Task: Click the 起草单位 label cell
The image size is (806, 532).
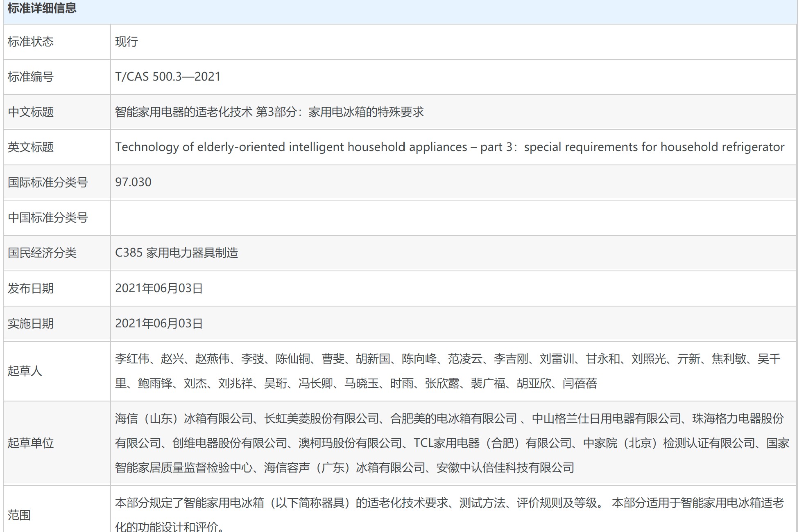Action: click(31, 443)
